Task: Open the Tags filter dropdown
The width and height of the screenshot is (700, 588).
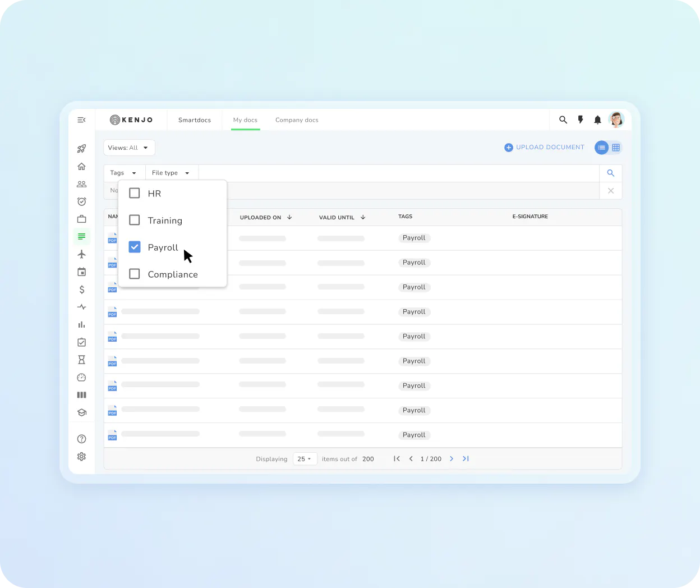Action: click(x=124, y=173)
